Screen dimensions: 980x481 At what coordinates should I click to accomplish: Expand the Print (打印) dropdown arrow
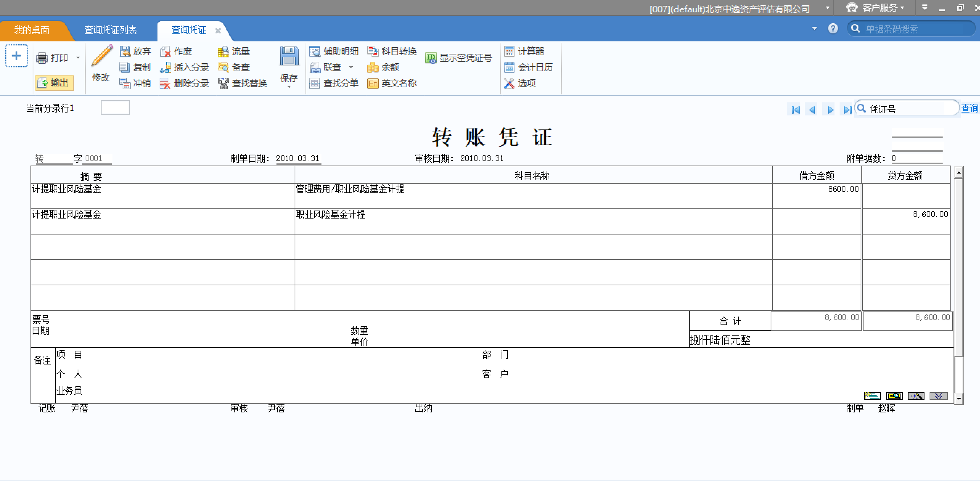tap(78, 58)
